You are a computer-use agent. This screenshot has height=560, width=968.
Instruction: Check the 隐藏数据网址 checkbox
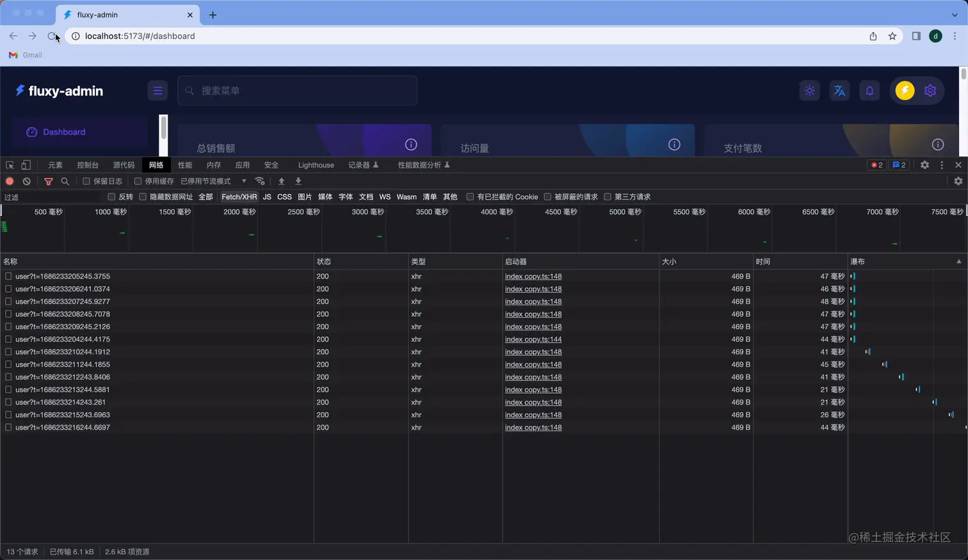click(143, 196)
